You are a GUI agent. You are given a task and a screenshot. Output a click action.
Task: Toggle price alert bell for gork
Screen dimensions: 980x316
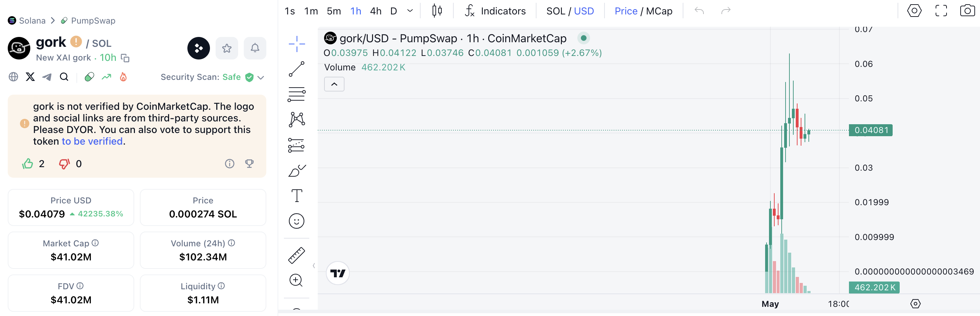[x=255, y=48]
